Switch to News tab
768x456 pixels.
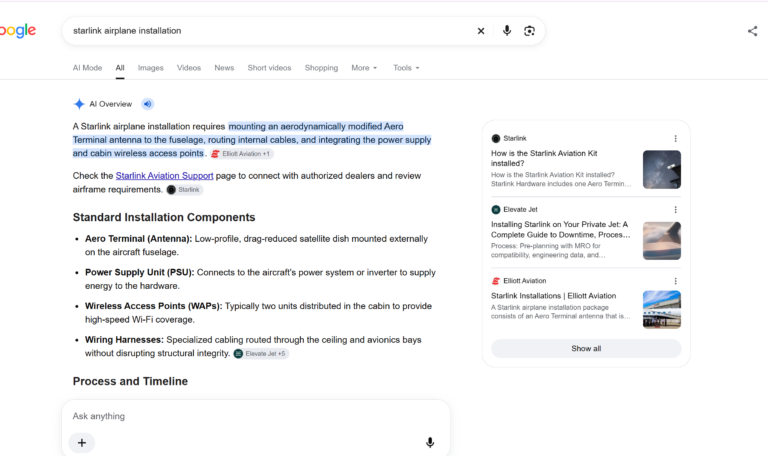tap(224, 68)
